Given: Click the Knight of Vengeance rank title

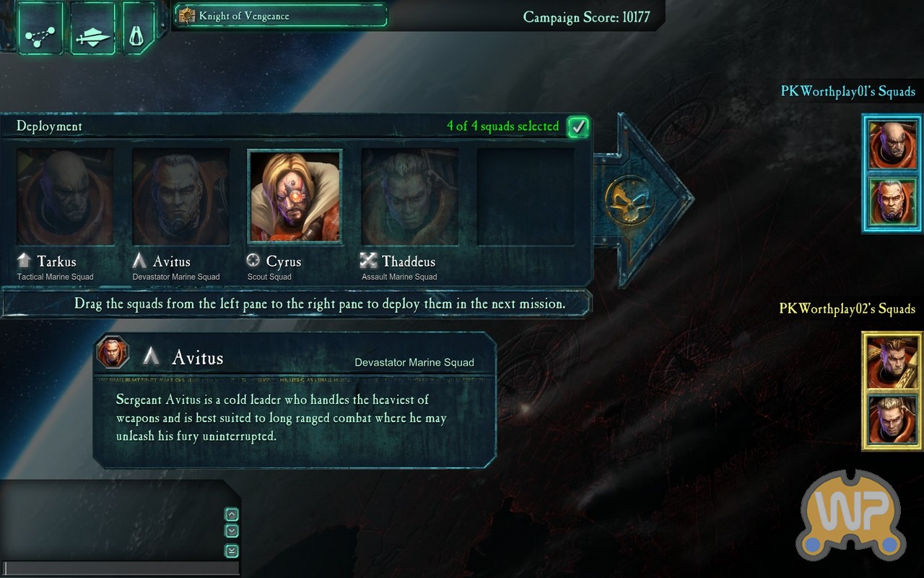Looking at the screenshot, I should pyautogui.click(x=244, y=16).
